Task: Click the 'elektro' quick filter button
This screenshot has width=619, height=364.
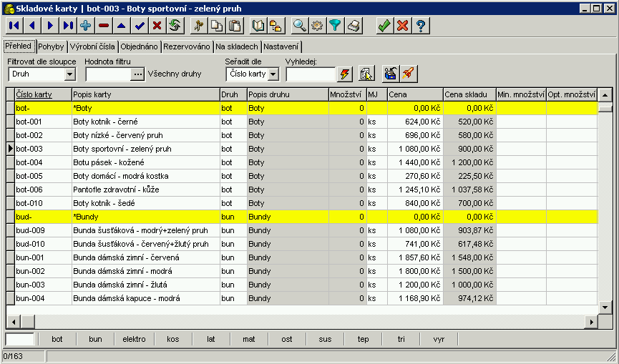Action: coord(134,340)
